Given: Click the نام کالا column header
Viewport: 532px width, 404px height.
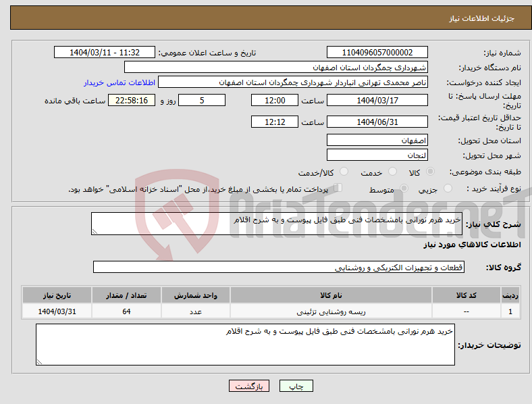Looking at the screenshot, I should coord(331,295).
